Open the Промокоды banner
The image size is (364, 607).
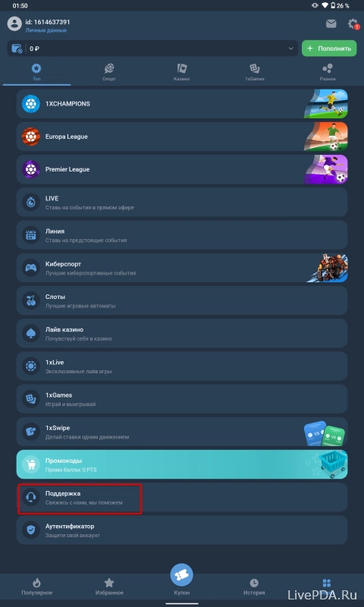pyautogui.click(x=182, y=464)
